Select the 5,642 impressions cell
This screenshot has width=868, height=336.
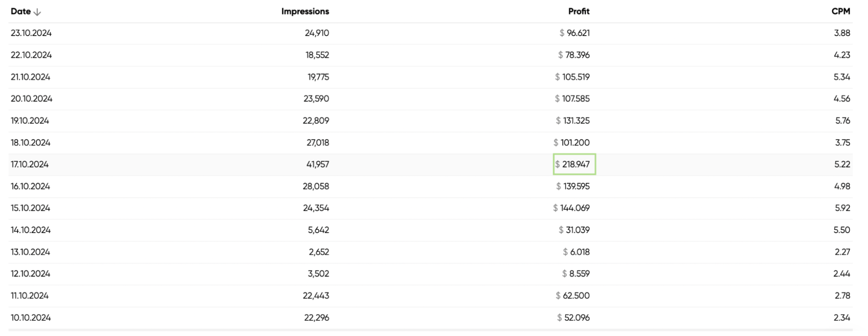pyautogui.click(x=318, y=230)
